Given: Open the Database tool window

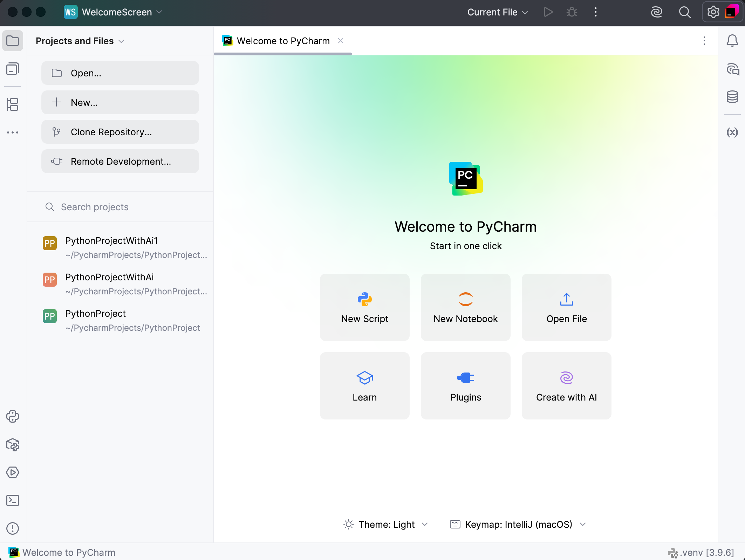Looking at the screenshot, I should point(732,97).
